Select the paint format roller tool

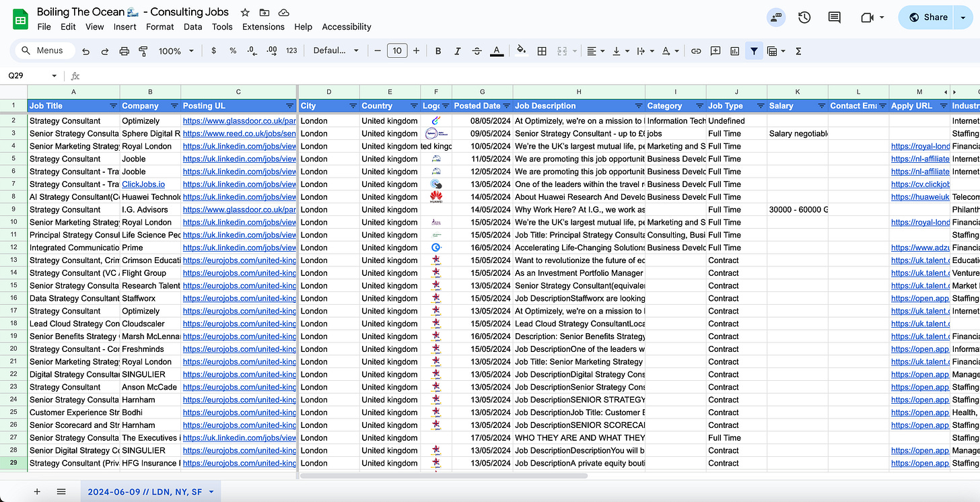tap(143, 51)
